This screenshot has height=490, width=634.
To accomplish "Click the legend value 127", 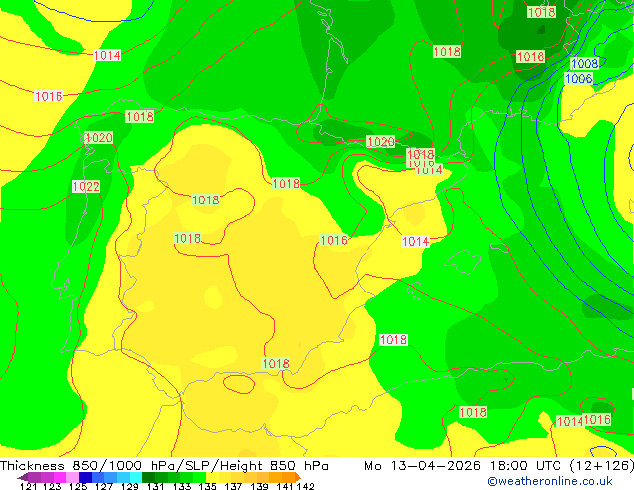I will pyautogui.click(x=104, y=486).
